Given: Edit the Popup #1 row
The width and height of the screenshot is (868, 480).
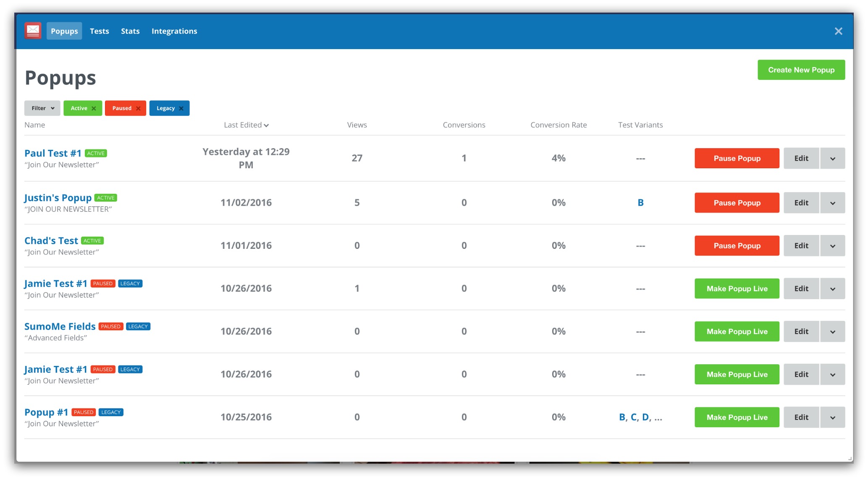Looking at the screenshot, I should 801,417.
